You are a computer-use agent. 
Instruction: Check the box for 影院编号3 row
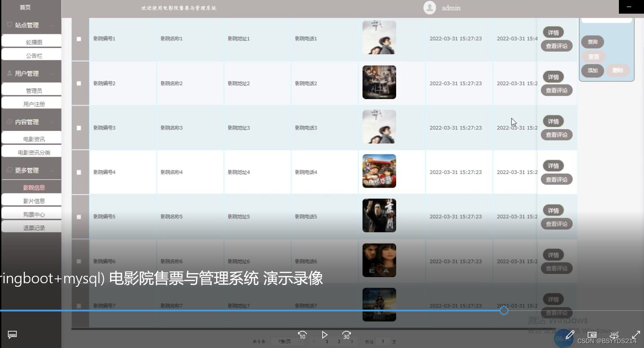click(79, 128)
